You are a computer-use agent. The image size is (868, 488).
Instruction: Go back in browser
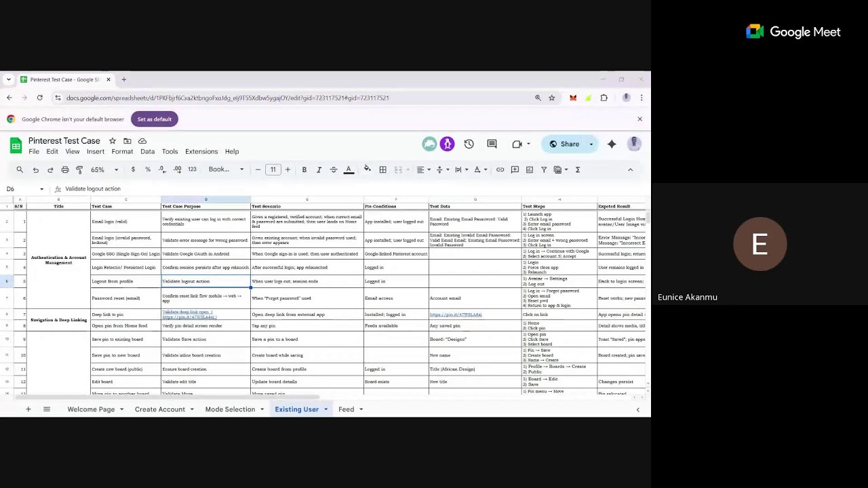pos(9,98)
